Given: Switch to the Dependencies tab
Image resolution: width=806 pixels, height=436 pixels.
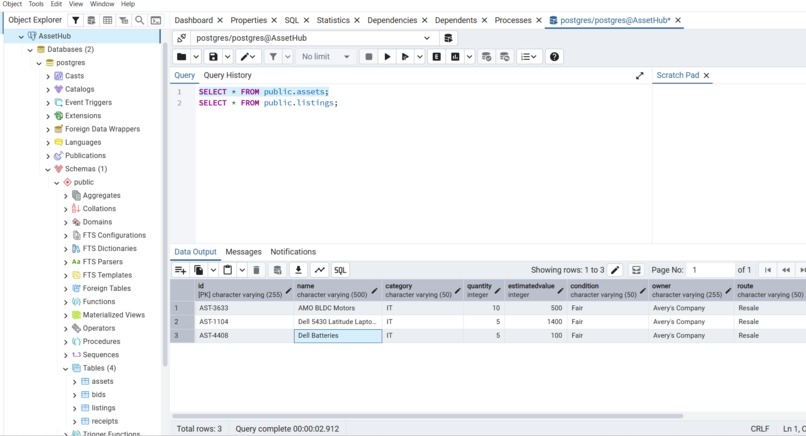Looking at the screenshot, I should point(392,20).
